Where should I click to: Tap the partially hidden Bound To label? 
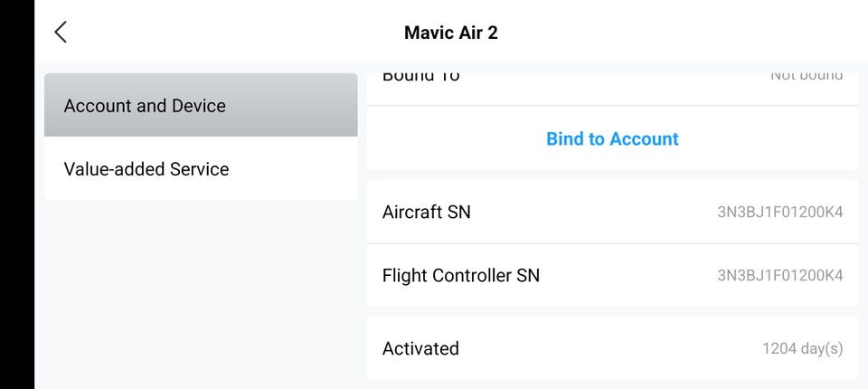click(420, 76)
